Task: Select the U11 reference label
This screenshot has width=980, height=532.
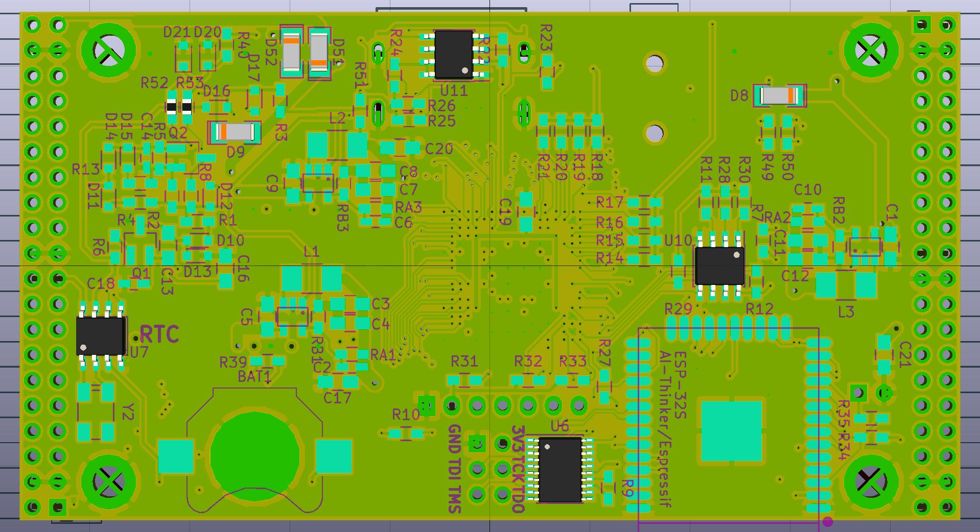Action: pos(454,91)
